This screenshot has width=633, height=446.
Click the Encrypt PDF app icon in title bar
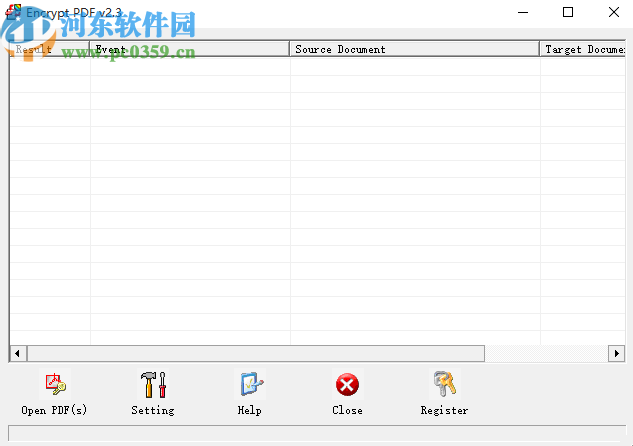click(13, 12)
